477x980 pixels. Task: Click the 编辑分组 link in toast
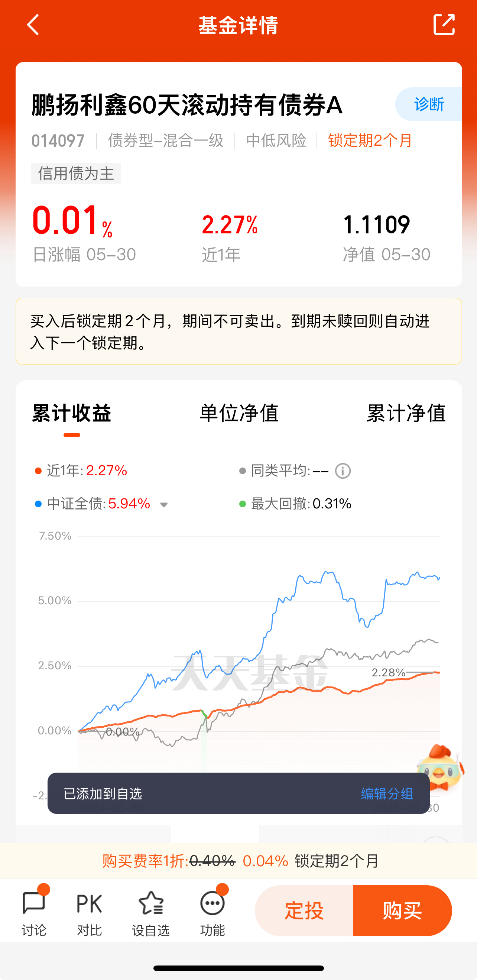point(387,793)
